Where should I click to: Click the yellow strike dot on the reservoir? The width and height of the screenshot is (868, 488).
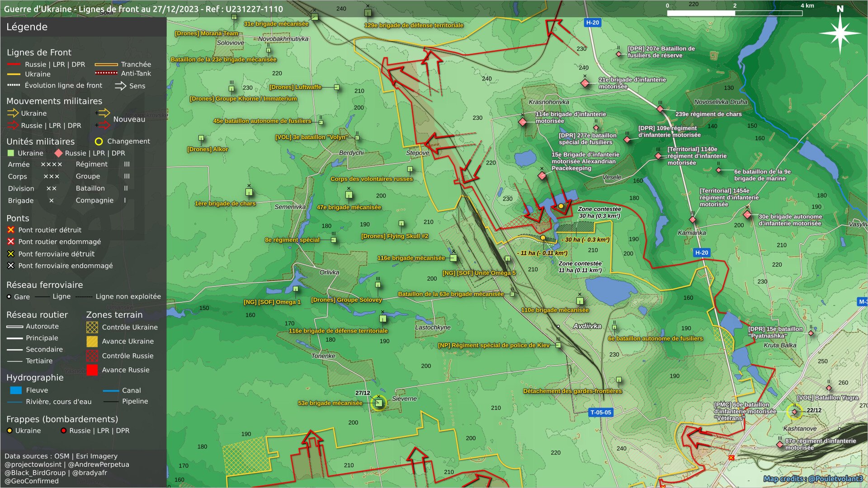561,206
